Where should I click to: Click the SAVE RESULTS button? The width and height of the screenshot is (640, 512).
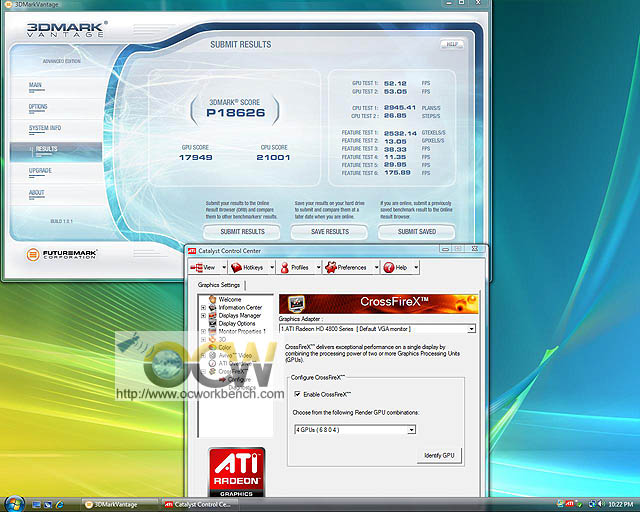tap(329, 232)
